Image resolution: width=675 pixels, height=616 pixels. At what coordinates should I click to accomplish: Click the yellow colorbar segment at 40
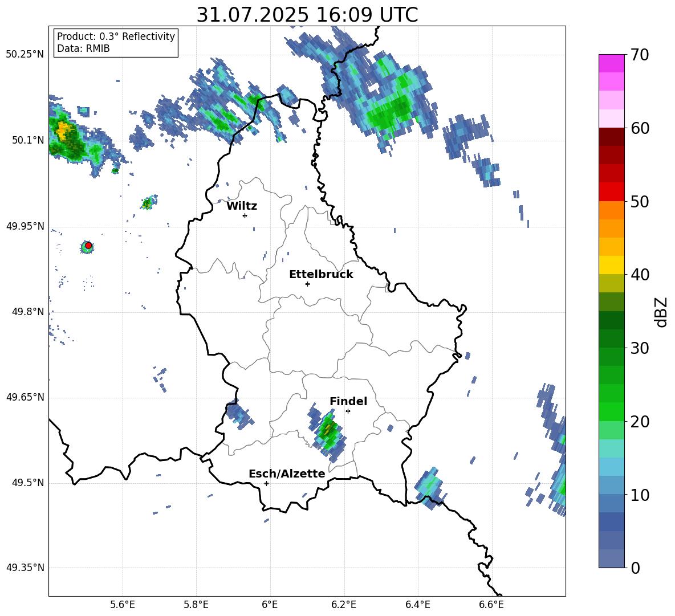[611, 265]
